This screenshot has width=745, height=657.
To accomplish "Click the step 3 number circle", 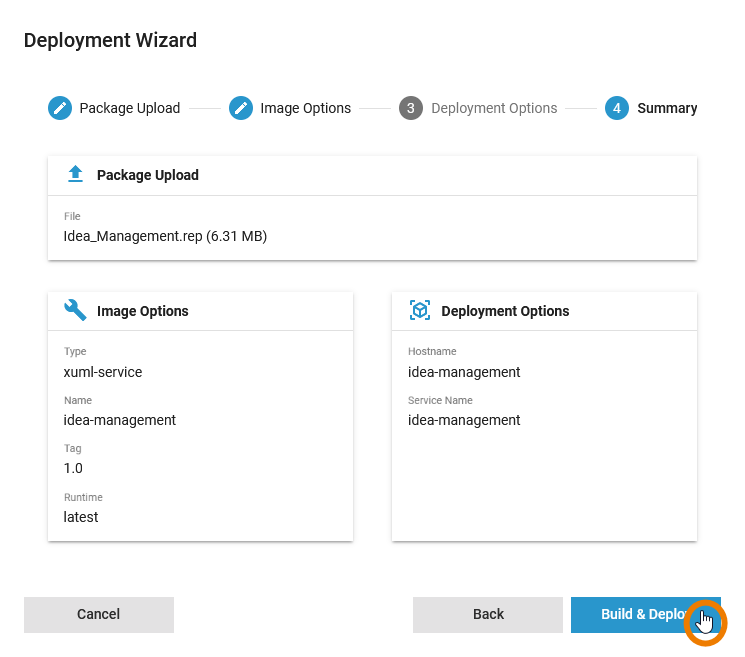I will coord(411,108).
